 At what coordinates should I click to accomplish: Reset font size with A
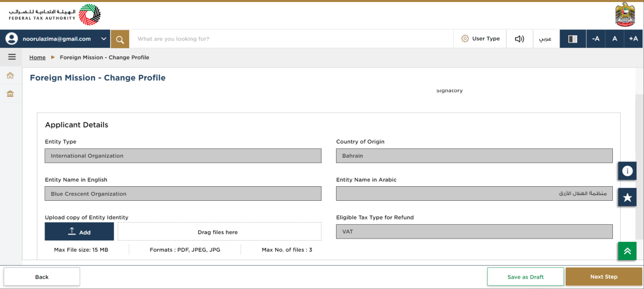click(614, 39)
